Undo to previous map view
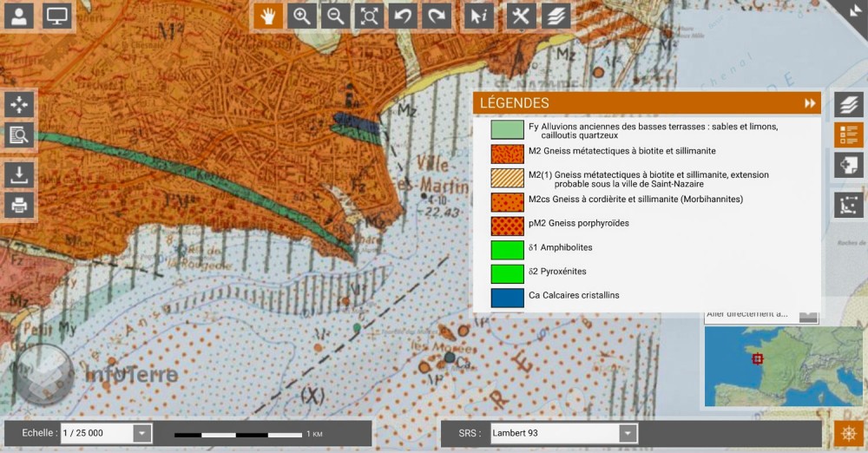 point(404,16)
